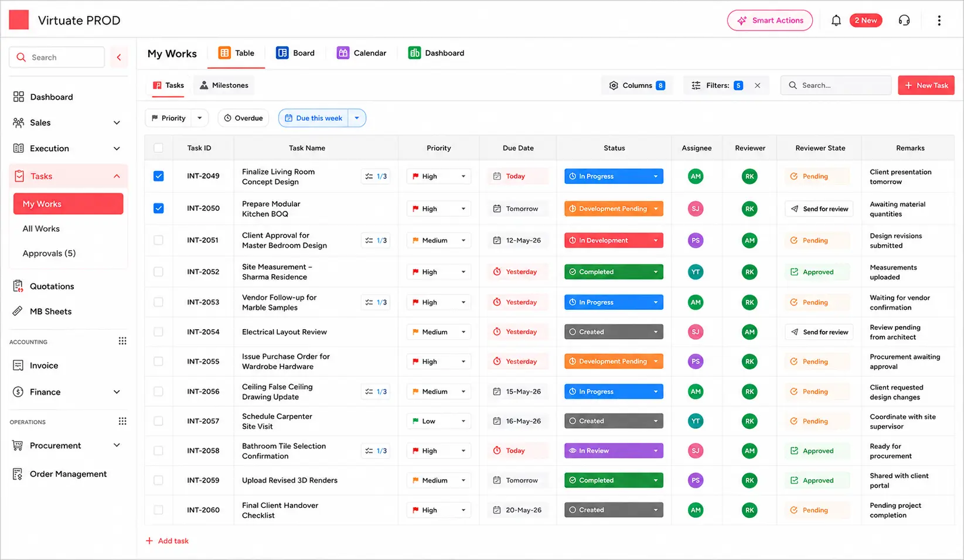The width and height of the screenshot is (964, 560).
Task: Open the 2 New badge
Action: coord(866,21)
